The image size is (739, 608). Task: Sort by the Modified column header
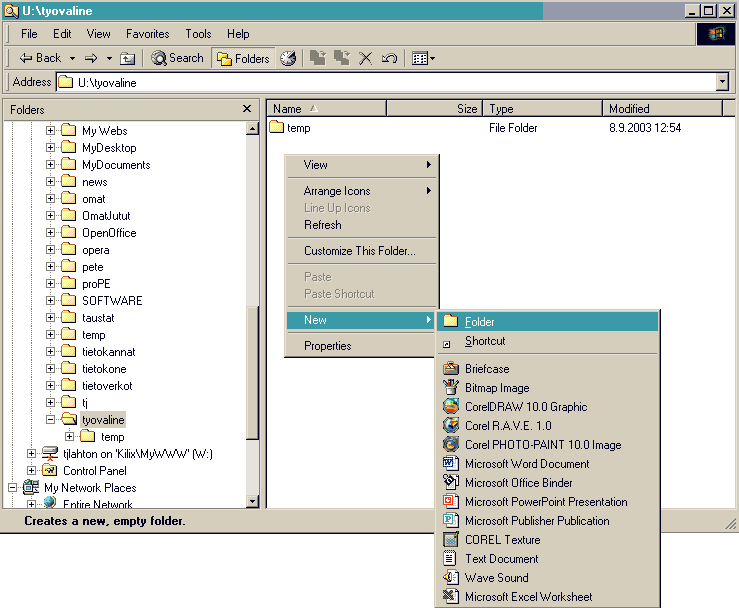click(662, 108)
